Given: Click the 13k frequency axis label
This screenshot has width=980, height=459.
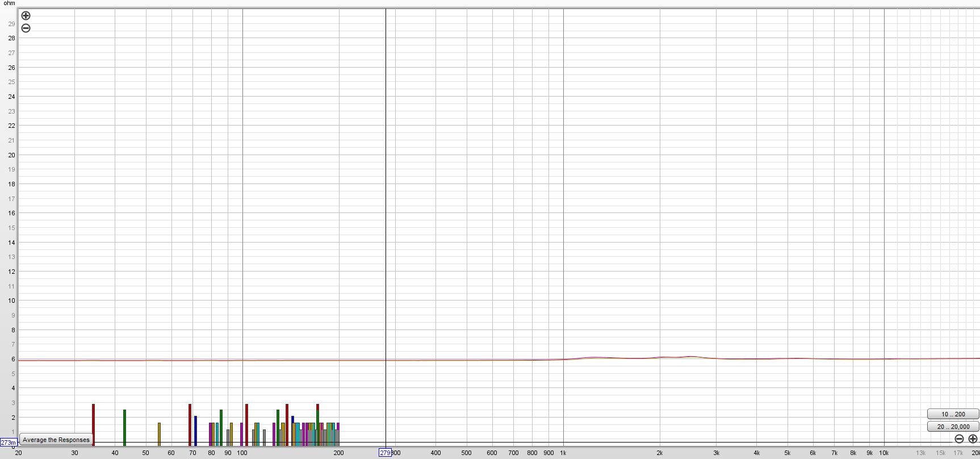Looking at the screenshot, I should (920, 453).
